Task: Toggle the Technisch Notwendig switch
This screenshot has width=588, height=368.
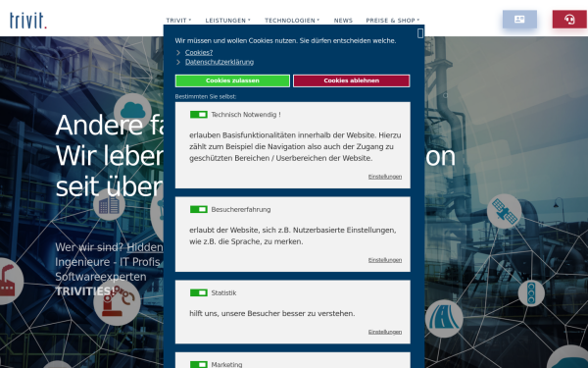Action: click(x=199, y=115)
